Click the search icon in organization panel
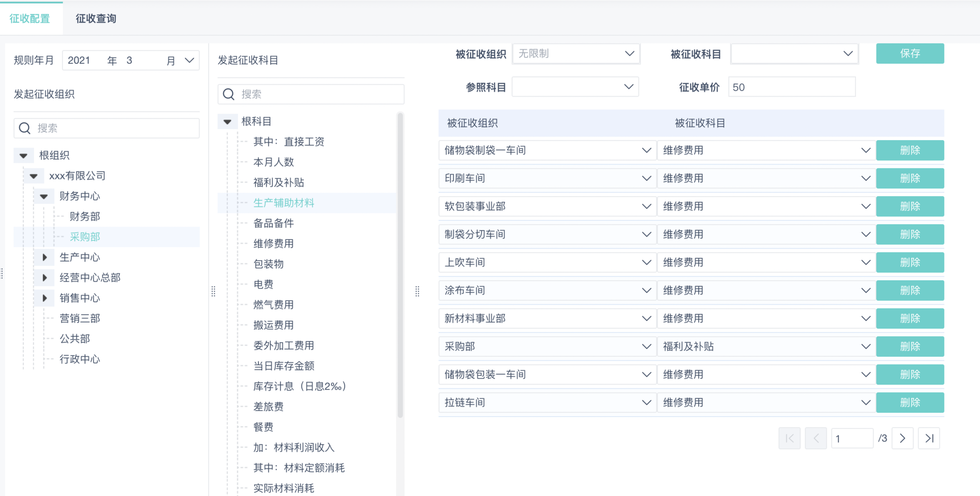This screenshot has height=496, width=980. click(25, 128)
